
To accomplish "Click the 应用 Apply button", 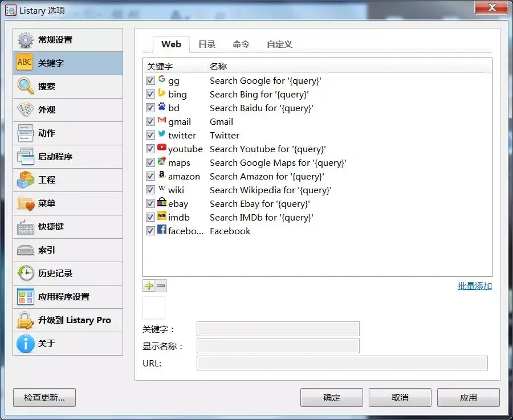I will tap(468, 397).
